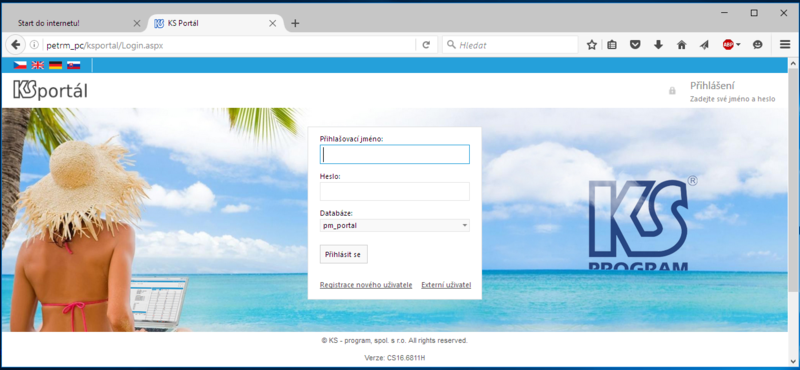Open a new browser tab

pyautogui.click(x=295, y=23)
